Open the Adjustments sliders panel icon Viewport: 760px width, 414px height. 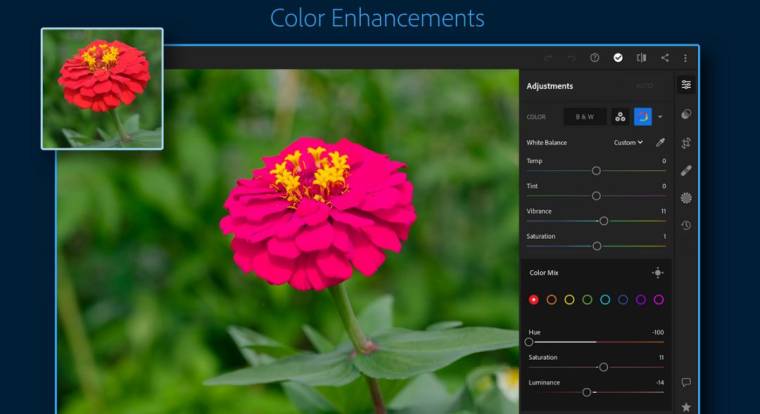tap(686, 86)
